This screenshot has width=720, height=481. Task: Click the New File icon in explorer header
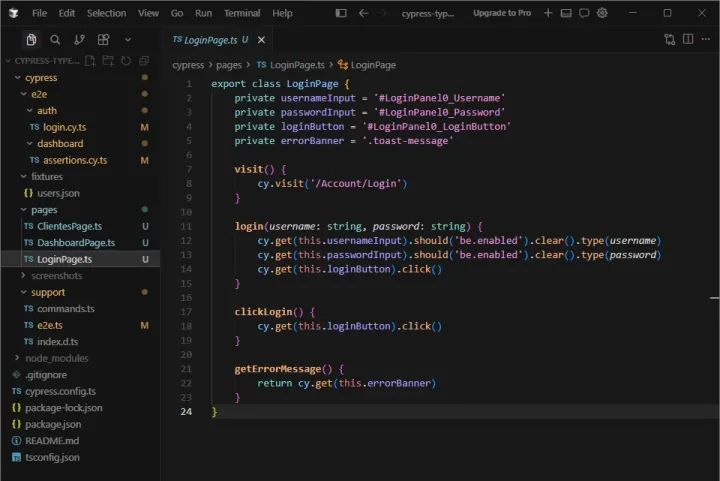(x=90, y=61)
